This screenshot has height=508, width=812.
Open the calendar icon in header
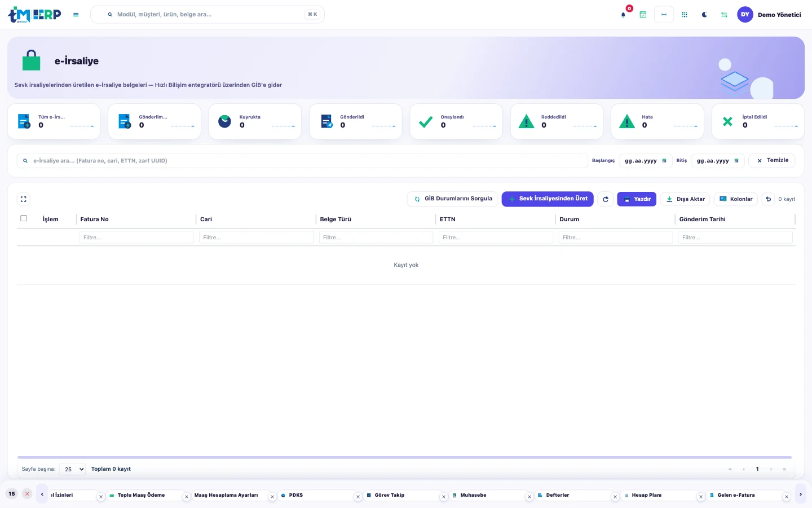click(643, 15)
